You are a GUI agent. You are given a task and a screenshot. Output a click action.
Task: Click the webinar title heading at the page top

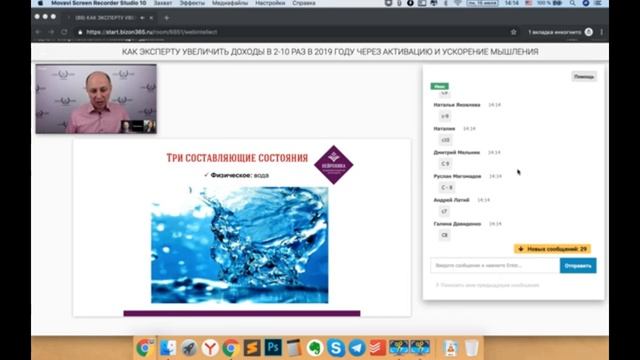coord(330,52)
